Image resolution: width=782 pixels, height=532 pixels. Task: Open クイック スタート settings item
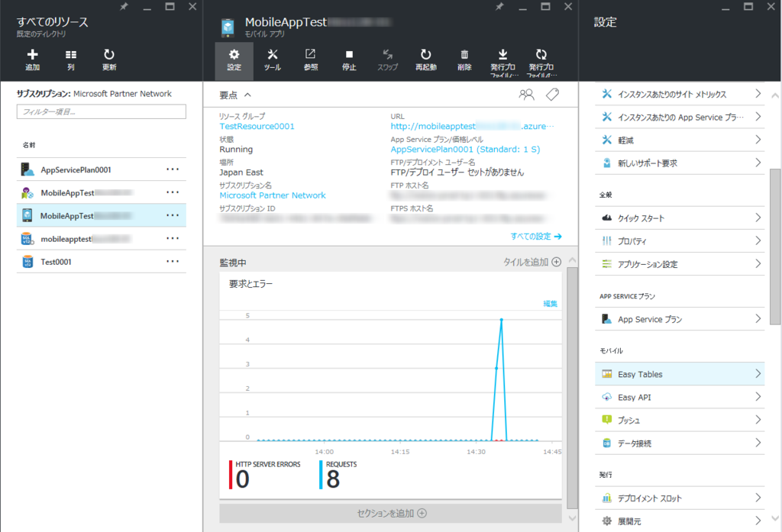coord(679,218)
